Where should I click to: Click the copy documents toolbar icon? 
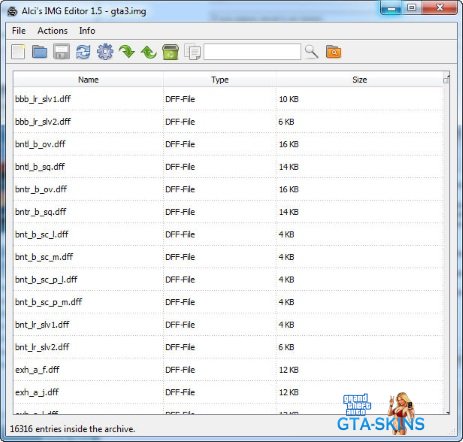coord(192,52)
